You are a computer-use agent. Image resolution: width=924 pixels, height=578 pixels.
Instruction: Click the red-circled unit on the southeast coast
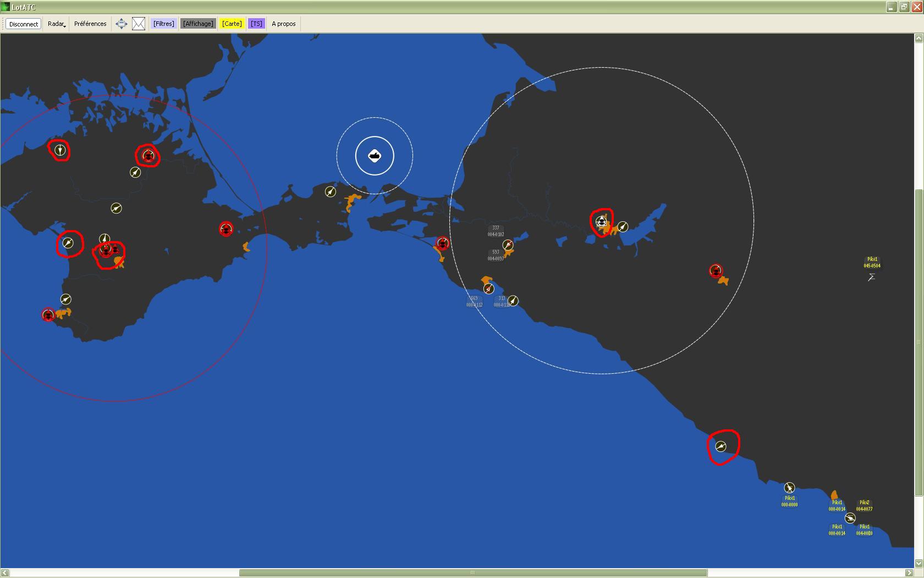(x=721, y=446)
